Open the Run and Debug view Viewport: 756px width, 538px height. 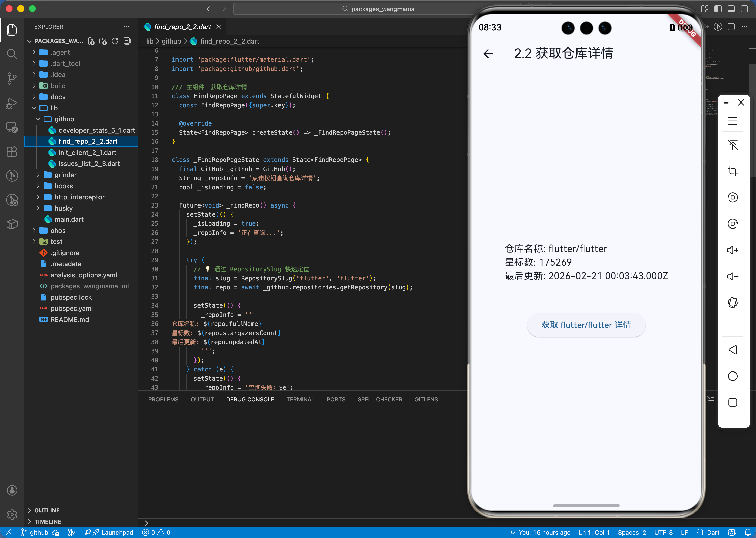12,103
